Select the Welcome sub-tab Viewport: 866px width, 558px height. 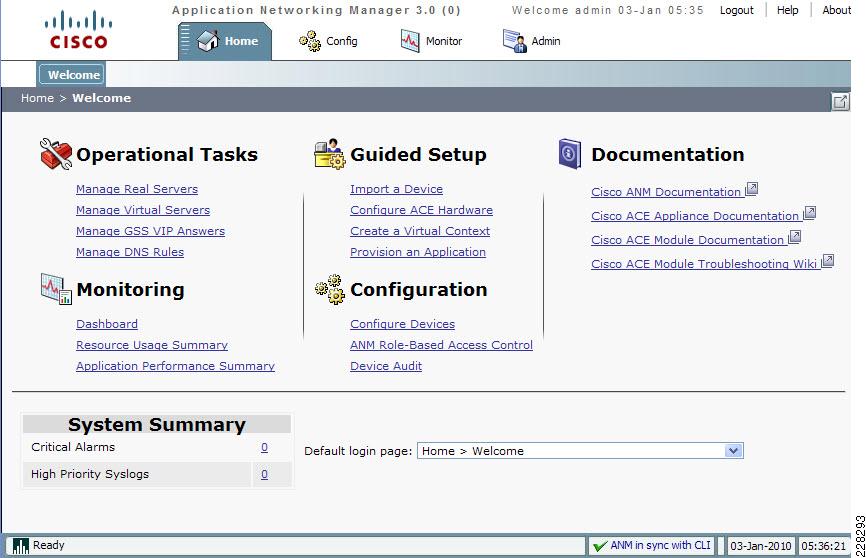pyautogui.click(x=72, y=75)
